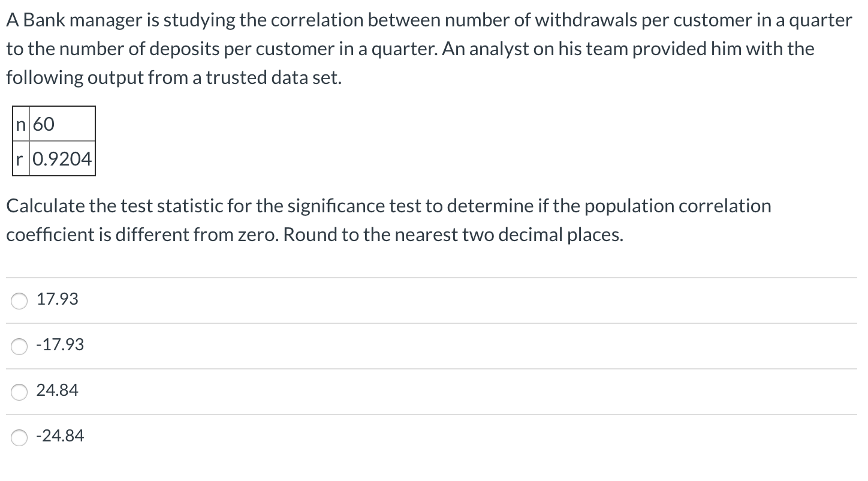Screen dimensions: 868x481
Task: Click the phrase "population correlation"
Action: point(678,206)
